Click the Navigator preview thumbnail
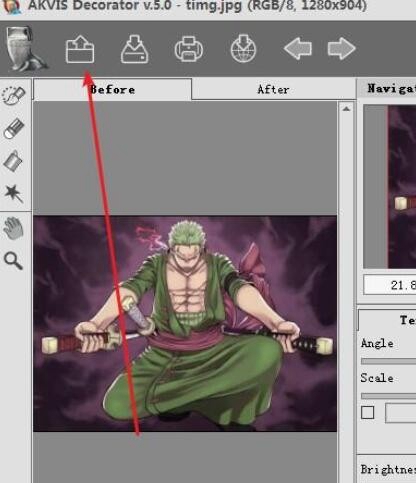Image resolution: width=416 pixels, height=483 pixels. click(x=390, y=186)
